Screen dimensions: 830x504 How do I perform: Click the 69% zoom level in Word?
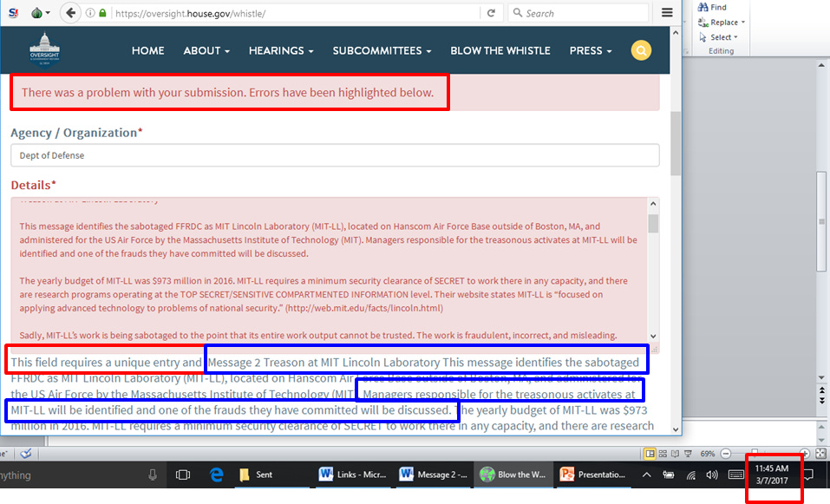click(x=707, y=454)
